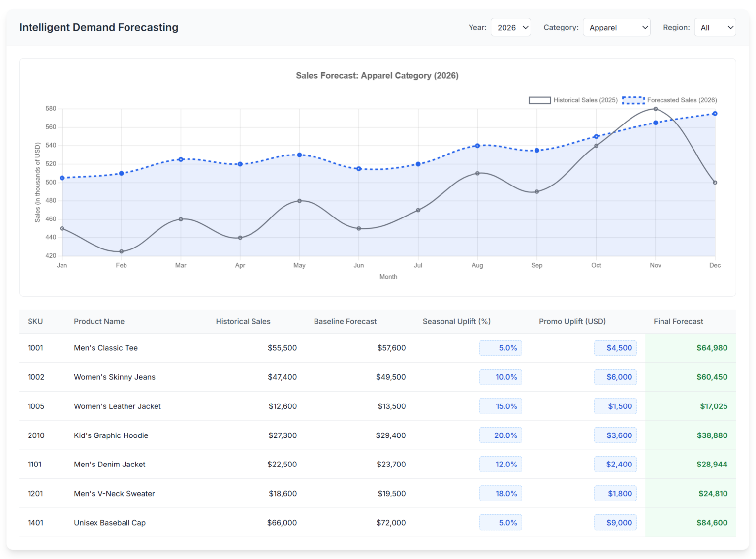
Task: Edit Seasonal Uplift for Men's Classic Tee
Action: [x=501, y=348]
